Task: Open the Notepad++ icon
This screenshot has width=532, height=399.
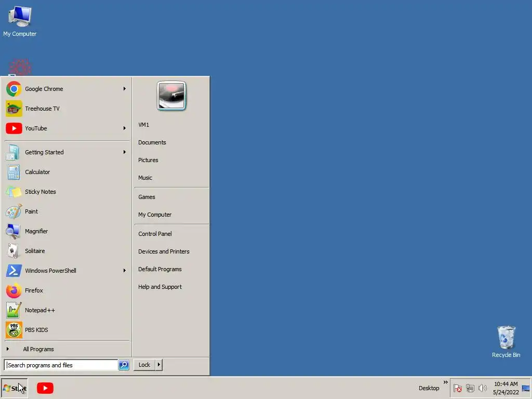Action: [x=14, y=310]
